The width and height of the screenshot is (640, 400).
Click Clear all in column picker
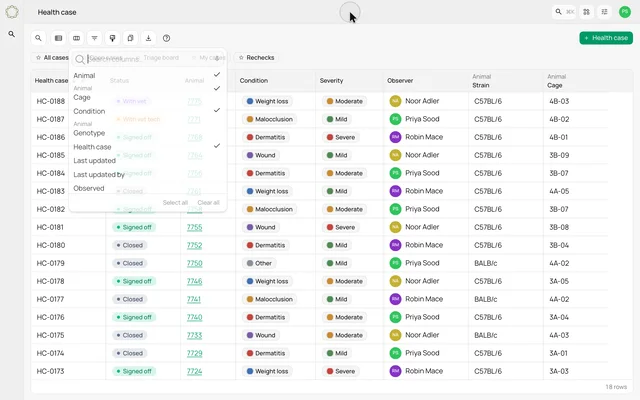[x=209, y=202]
